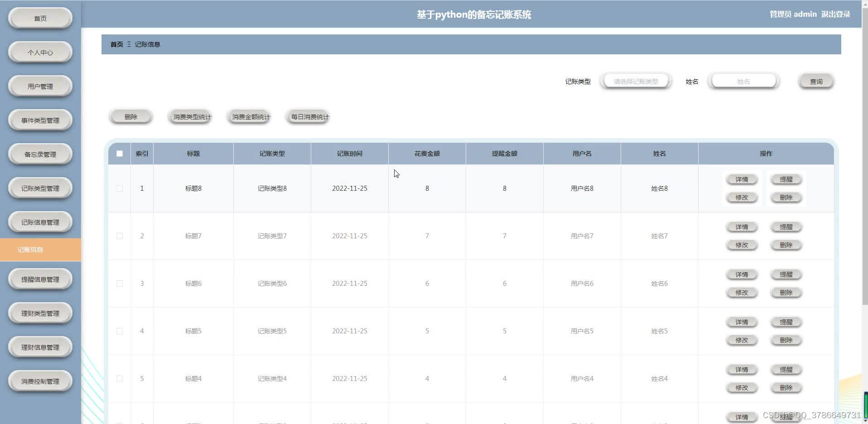Click 提醒 for 标题8 row
This screenshot has height=424, width=868.
coord(786,179)
